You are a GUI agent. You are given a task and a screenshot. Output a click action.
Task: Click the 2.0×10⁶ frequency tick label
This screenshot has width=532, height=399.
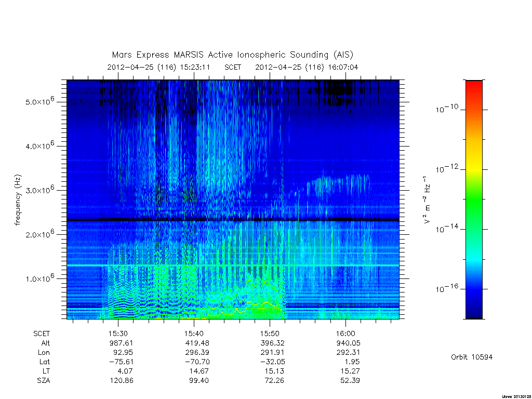tap(39, 234)
